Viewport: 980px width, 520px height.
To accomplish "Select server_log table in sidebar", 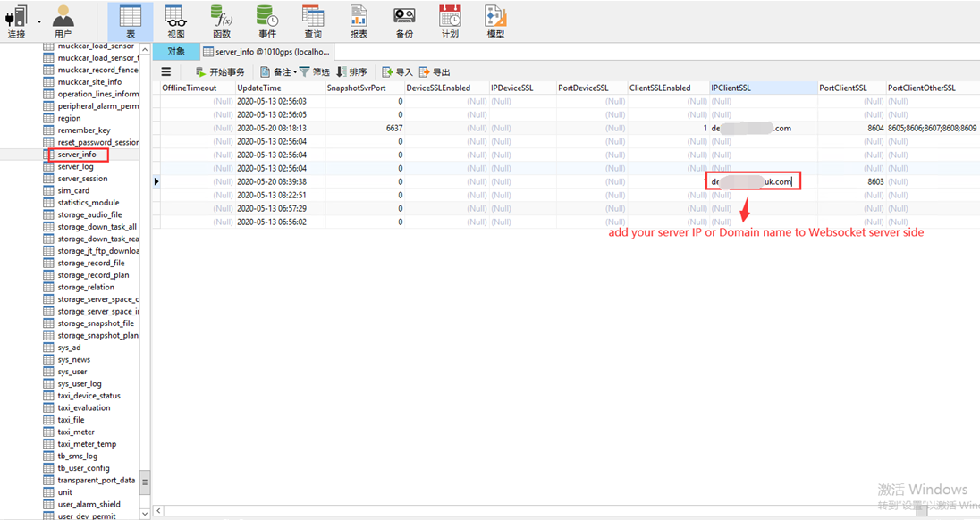I will [x=76, y=167].
